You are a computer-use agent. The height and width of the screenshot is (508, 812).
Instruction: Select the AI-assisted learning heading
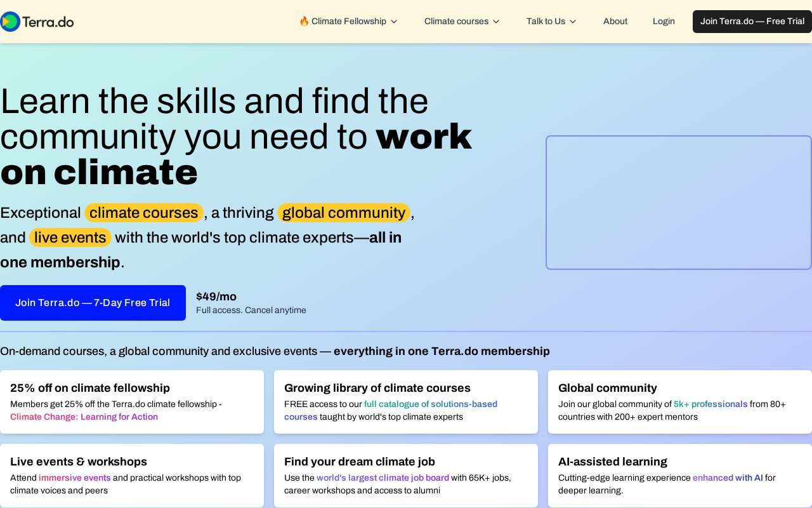613,462
